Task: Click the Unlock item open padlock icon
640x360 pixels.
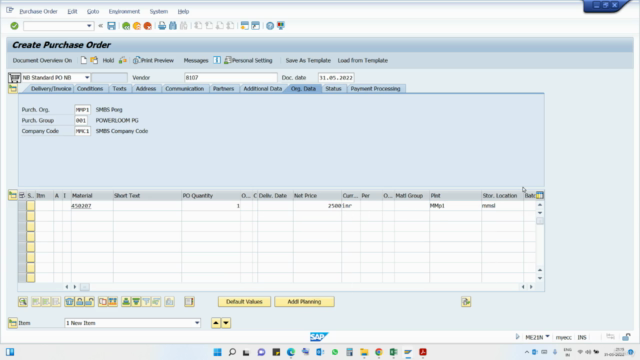Action: [89, 302]
